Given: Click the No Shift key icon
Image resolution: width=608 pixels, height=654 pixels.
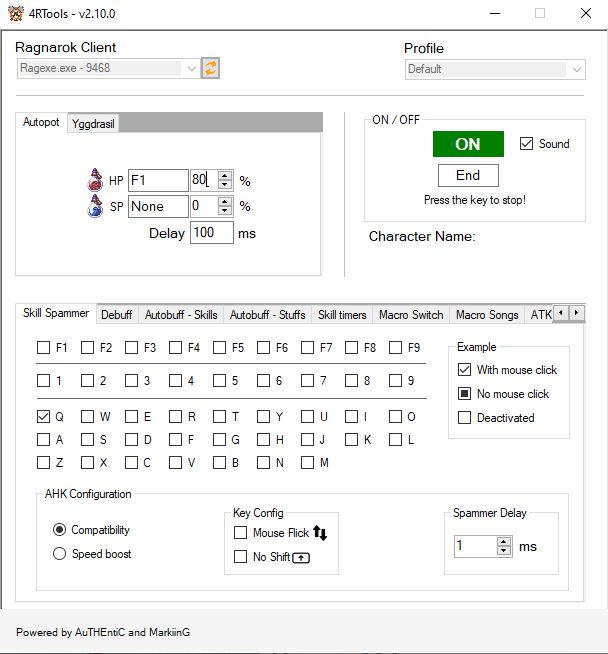Looking at the screenshot, I should (301, 558).
